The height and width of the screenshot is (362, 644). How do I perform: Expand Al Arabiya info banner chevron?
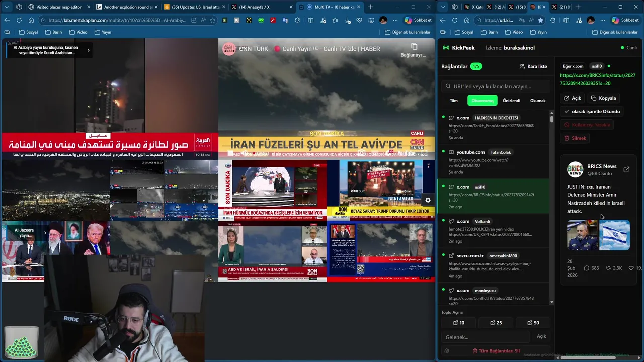point(89,50)
